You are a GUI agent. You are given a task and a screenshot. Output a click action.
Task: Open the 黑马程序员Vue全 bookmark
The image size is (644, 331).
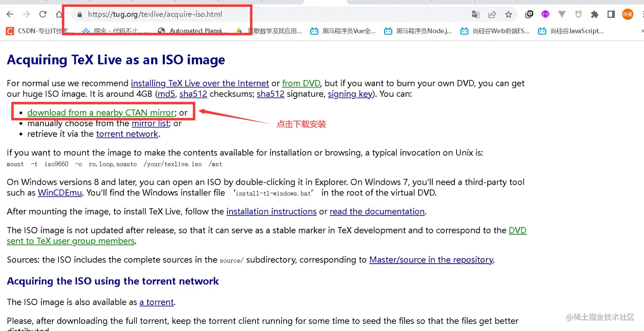click(x=343, y=31)
